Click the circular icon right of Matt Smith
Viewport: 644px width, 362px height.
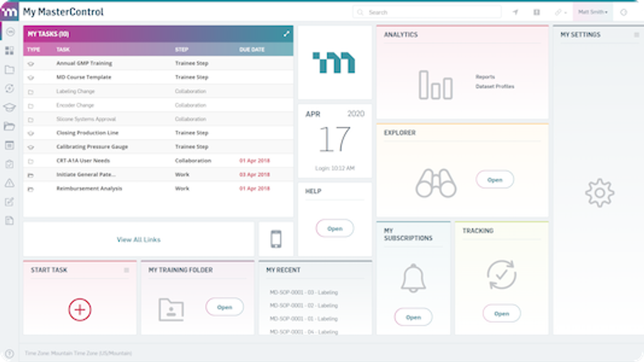click(623, 12)
